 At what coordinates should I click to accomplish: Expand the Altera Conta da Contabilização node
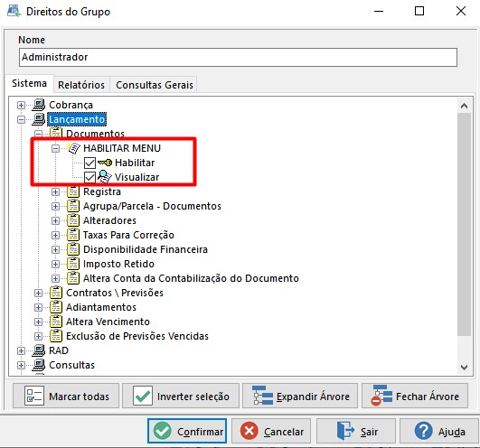pyautogui.click(x=55, y=278)
